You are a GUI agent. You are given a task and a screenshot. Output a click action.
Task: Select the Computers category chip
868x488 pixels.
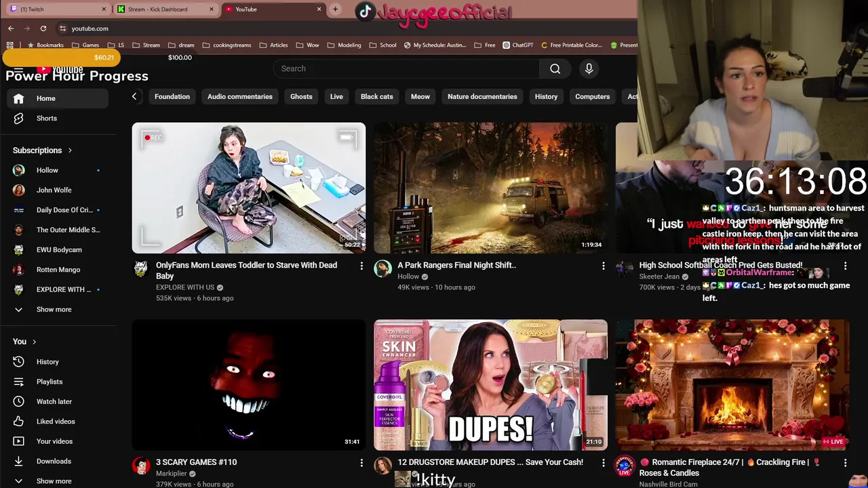coord(593,97)
